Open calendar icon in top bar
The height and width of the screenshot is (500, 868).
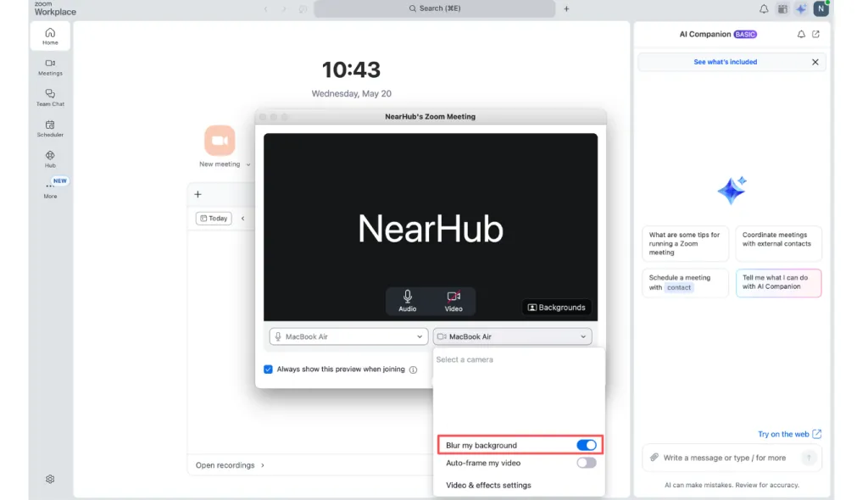point(782,8)
